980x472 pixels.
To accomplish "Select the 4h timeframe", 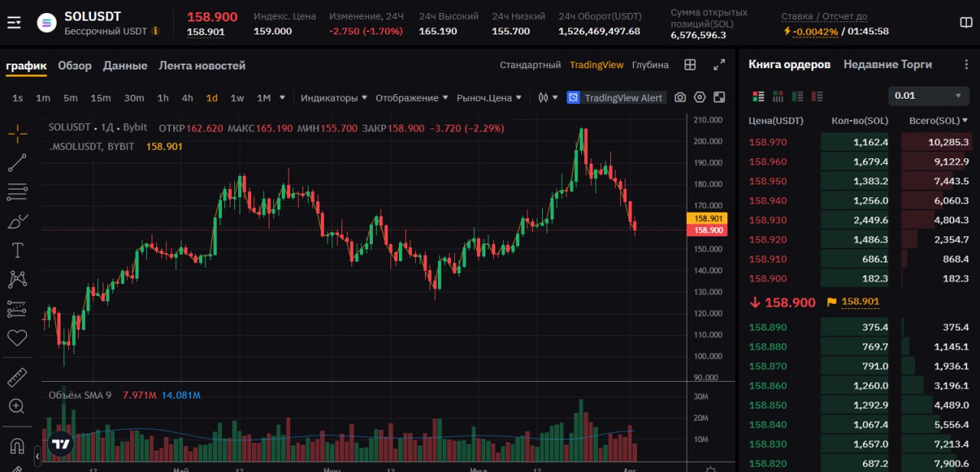I will (x=188, y=98).
